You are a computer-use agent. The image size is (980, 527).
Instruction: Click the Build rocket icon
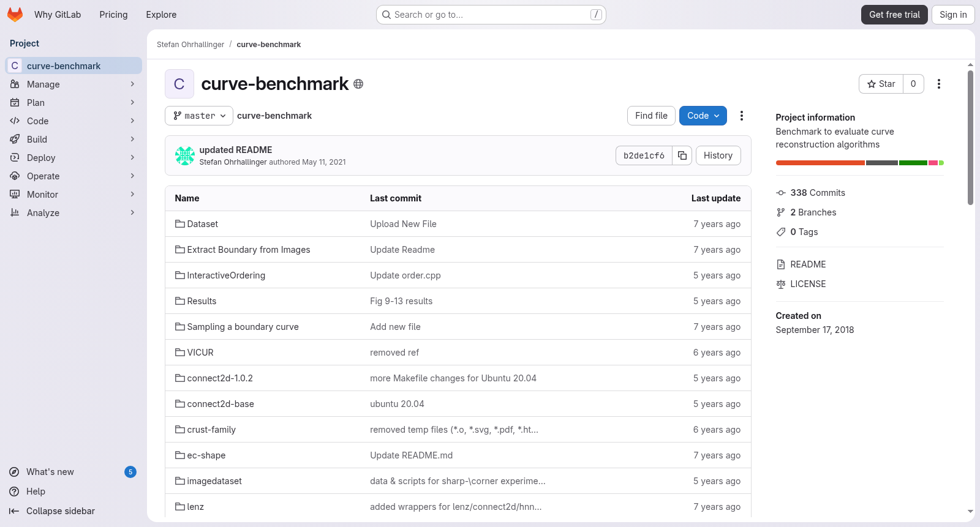coord(15,140)
